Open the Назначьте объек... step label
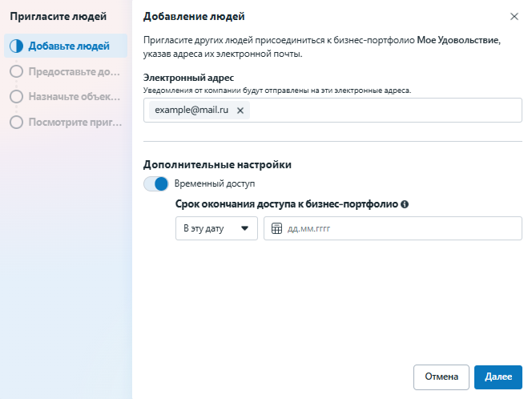 (75, 97)
